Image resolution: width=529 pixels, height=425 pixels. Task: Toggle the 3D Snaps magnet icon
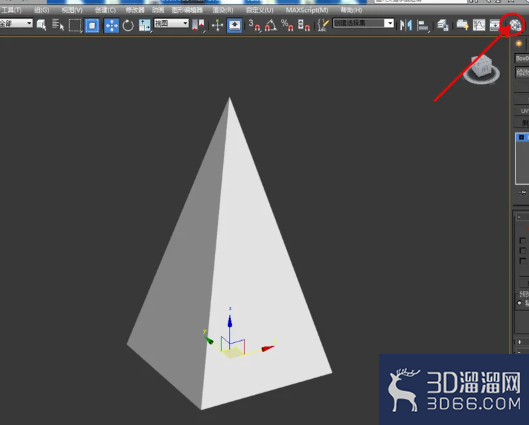click(x=254, y=25)
